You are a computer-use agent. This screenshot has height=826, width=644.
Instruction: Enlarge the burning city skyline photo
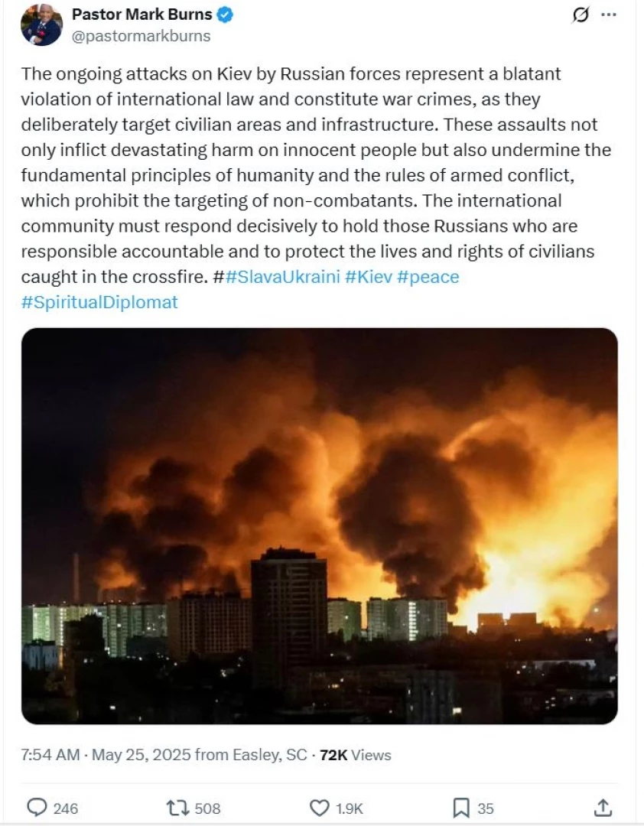click(320, 525)
